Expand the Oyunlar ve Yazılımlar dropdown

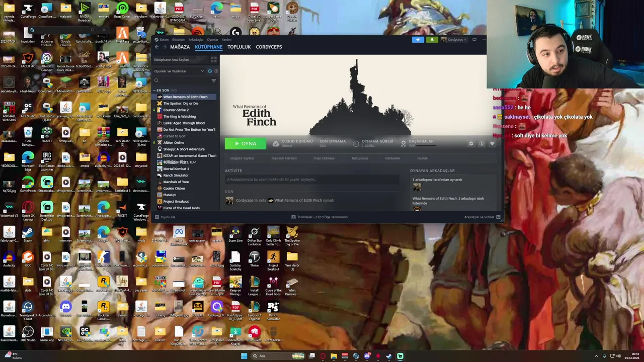[179, 71]
